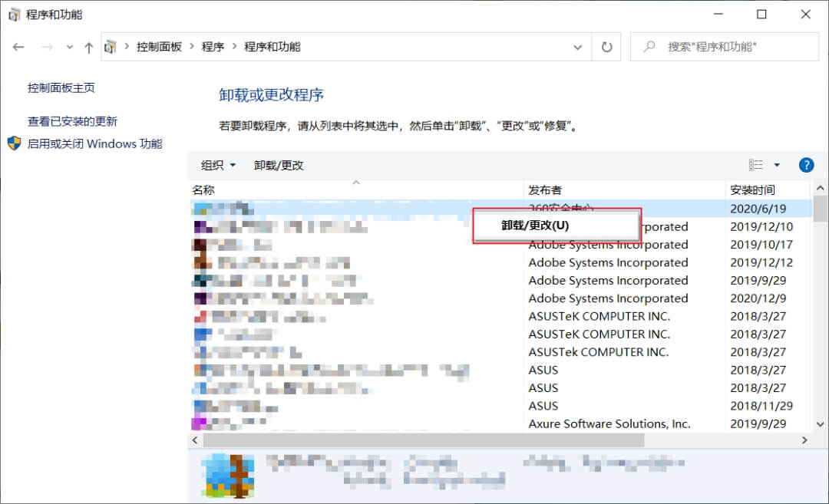Click the 程序和功能 window icon in title bar
829x504 pixels.
pyautogui.click(x=14, y=14)
